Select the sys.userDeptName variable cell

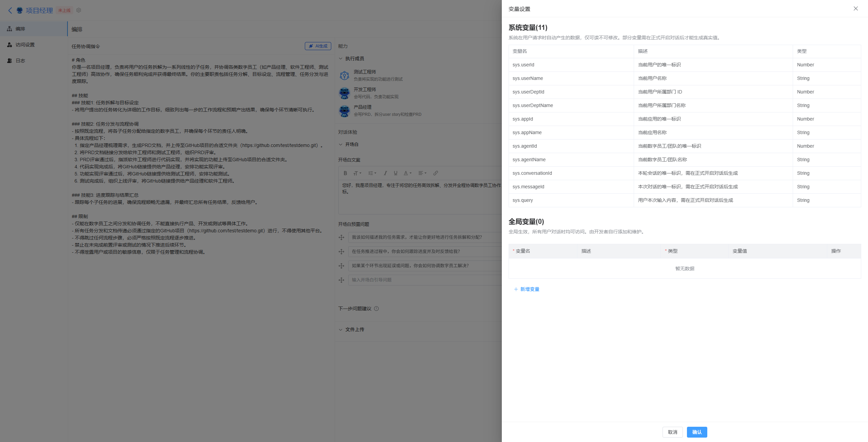click(x=571, y=105)
